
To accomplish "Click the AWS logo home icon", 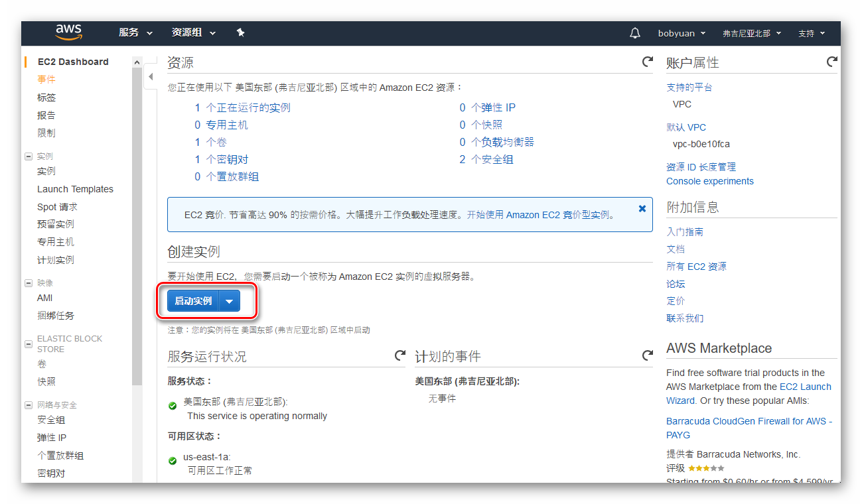I will coord(68,32).
